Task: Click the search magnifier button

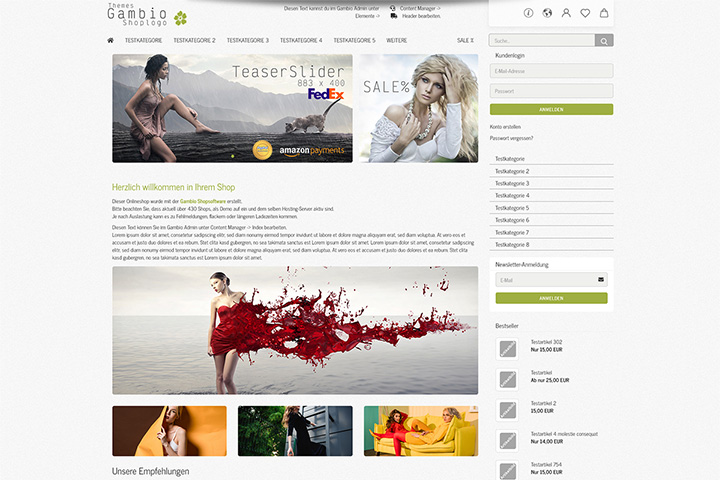Action: pyautogui.click(x=604, y=41)
